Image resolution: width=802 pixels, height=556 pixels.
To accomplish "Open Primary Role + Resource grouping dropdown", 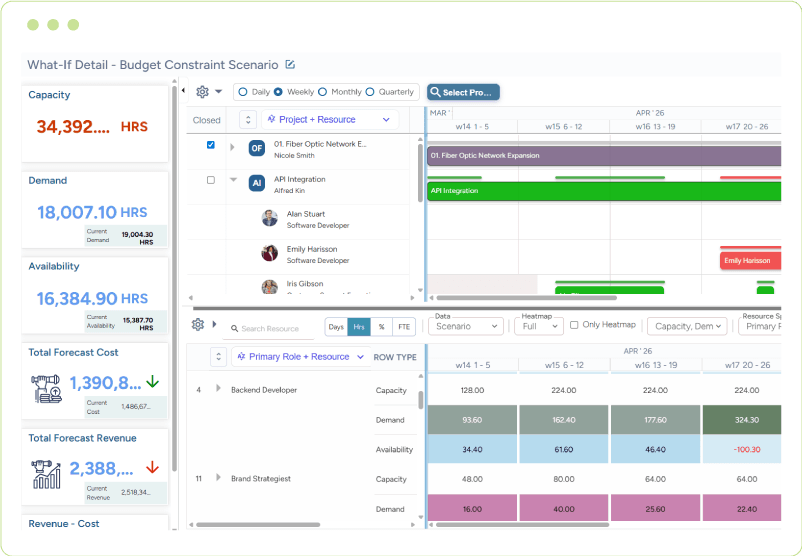I will [301, 357].
